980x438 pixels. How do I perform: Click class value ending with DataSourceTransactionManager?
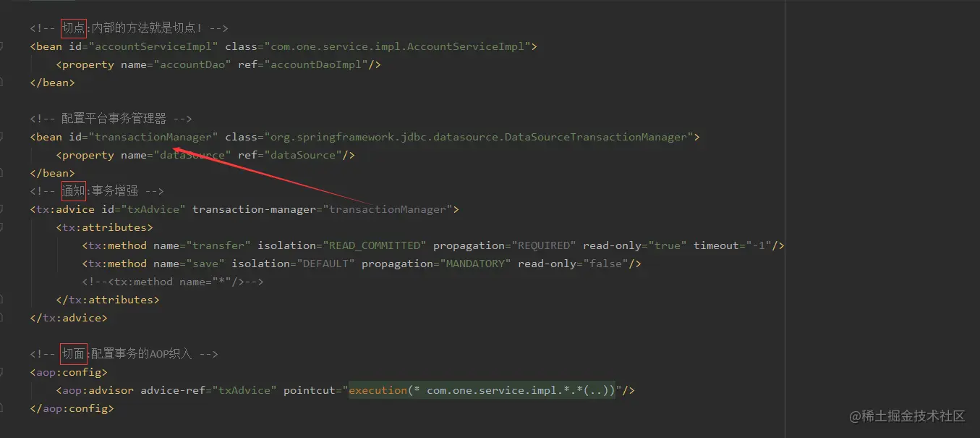(x=479, y=137)
